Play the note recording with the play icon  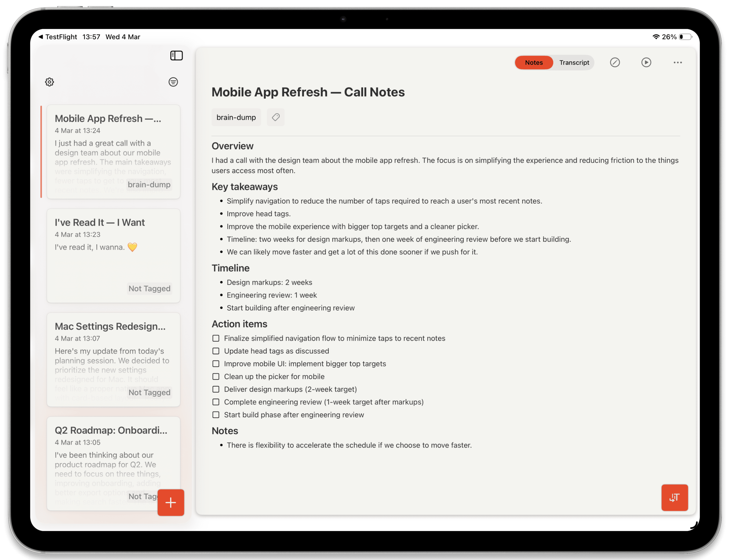point(646,62)
